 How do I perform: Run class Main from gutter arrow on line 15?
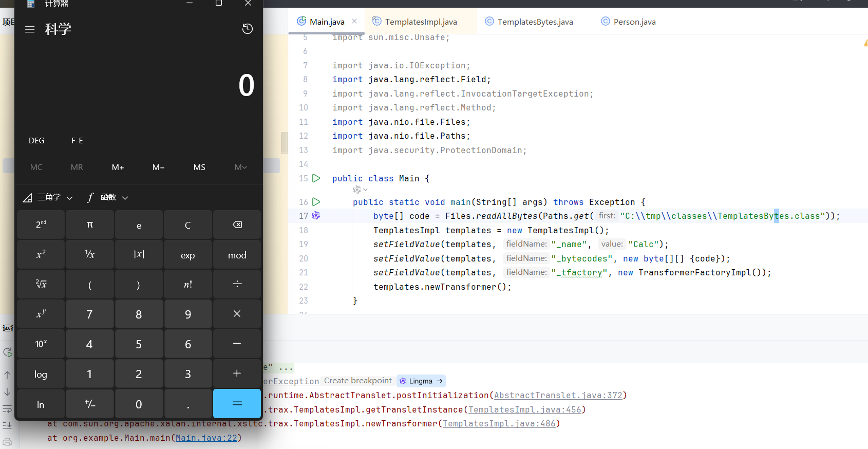[316, 178]
